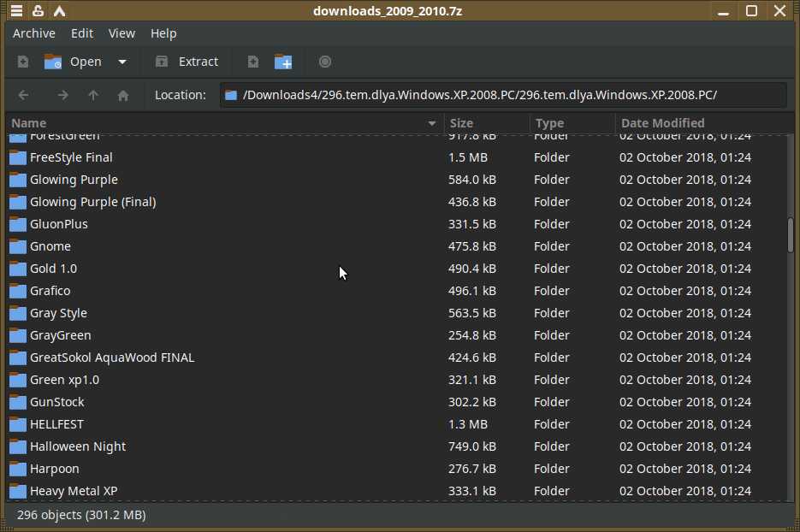The height and width of the screenshot is (532, 800).
Task: Select the FreeStyle Final folder icon
Action: [x=18, y=157]
